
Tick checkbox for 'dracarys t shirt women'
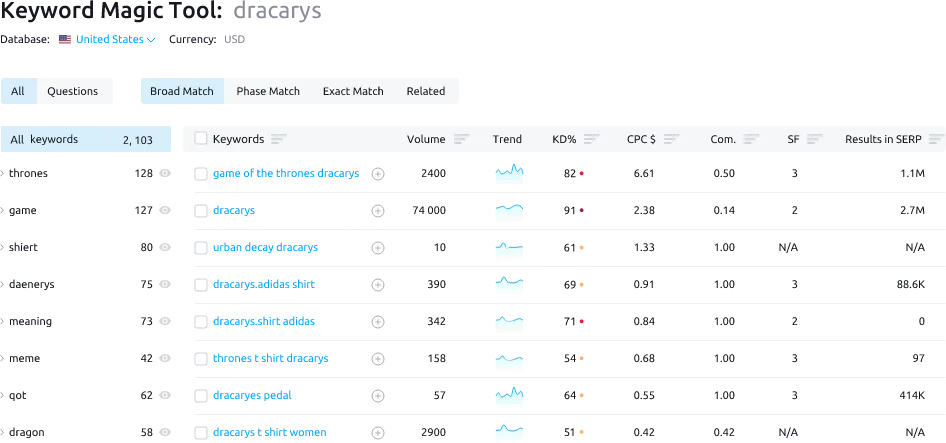coord(200,433)
